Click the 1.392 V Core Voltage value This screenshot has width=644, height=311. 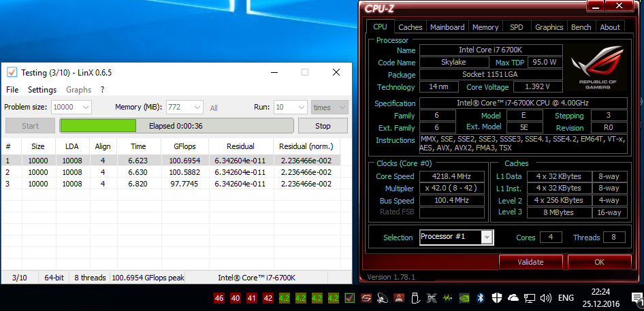(x=538, y=86)
